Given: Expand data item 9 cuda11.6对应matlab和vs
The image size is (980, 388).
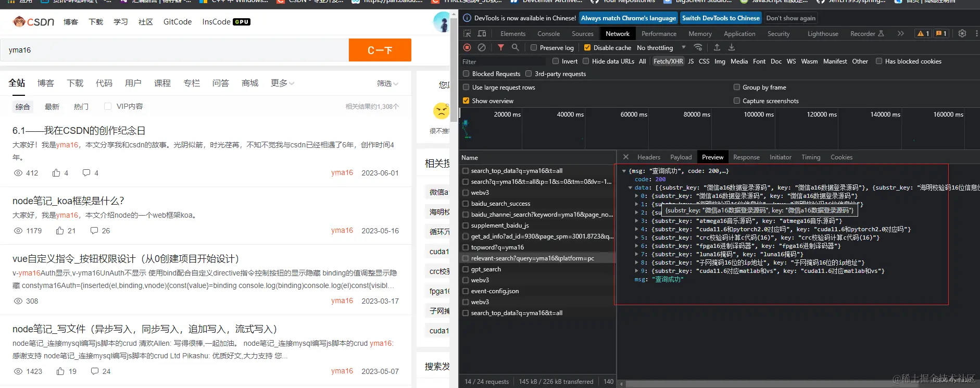Looking at the screenshot, I should pyautogui.click(x=636, y=271).
